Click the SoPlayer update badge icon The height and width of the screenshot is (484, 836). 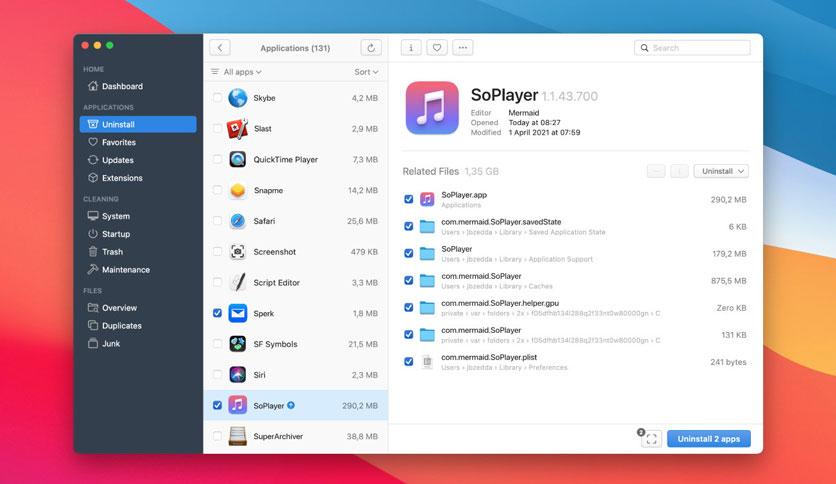point(291,405)
